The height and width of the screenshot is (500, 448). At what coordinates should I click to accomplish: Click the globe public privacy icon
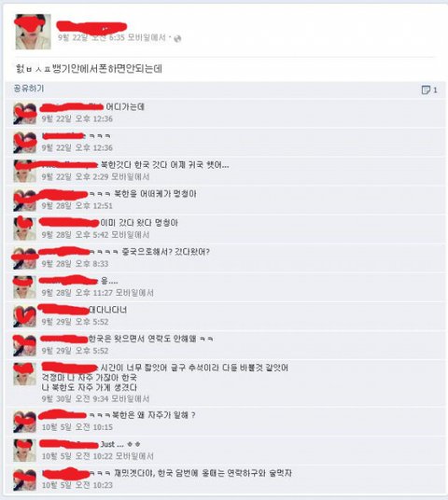177,38
